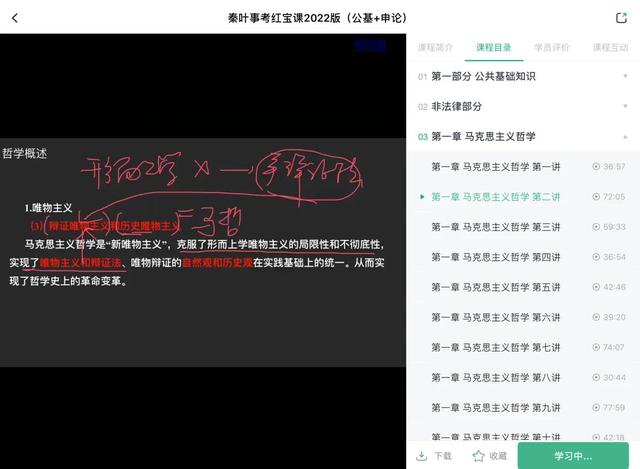This screenshot has width=640, height=469.
Task: Click the duration icon next to 36:54
Action: click(596, 257)
